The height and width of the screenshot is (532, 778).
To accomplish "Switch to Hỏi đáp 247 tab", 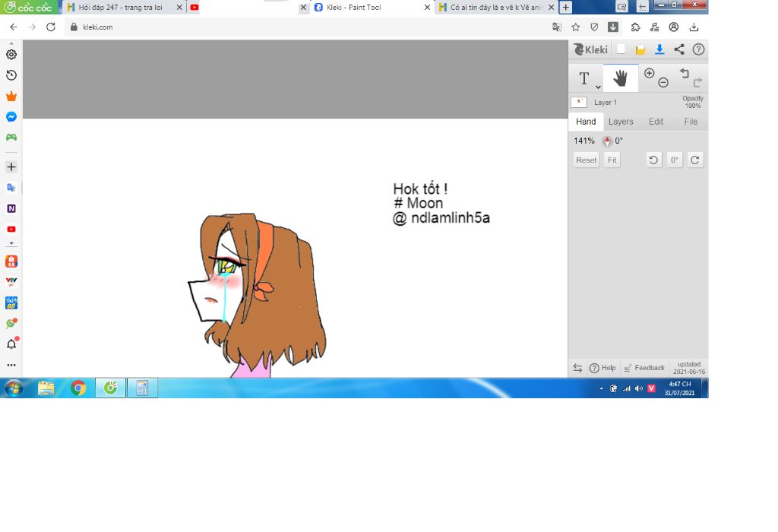I will pos(124,8).
